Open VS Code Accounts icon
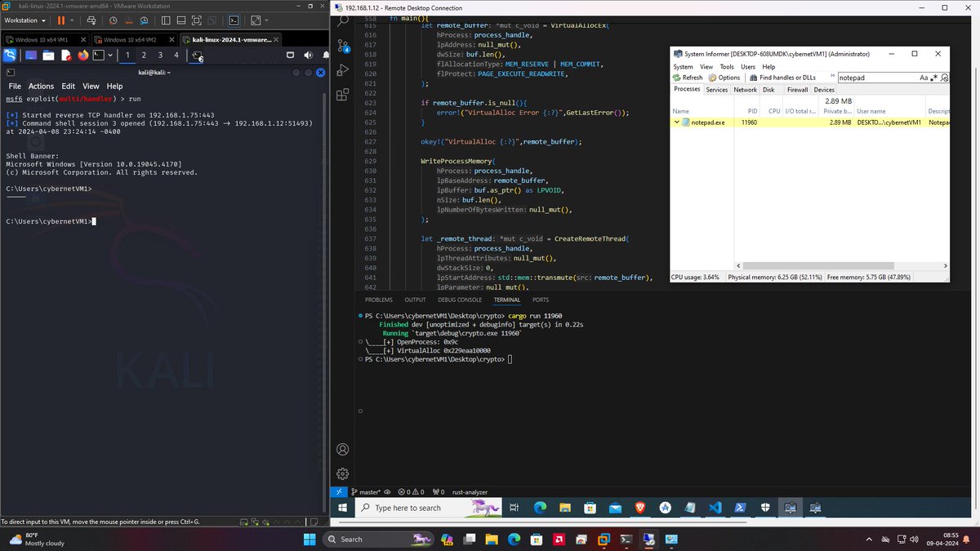 click(x=343, y=449)
